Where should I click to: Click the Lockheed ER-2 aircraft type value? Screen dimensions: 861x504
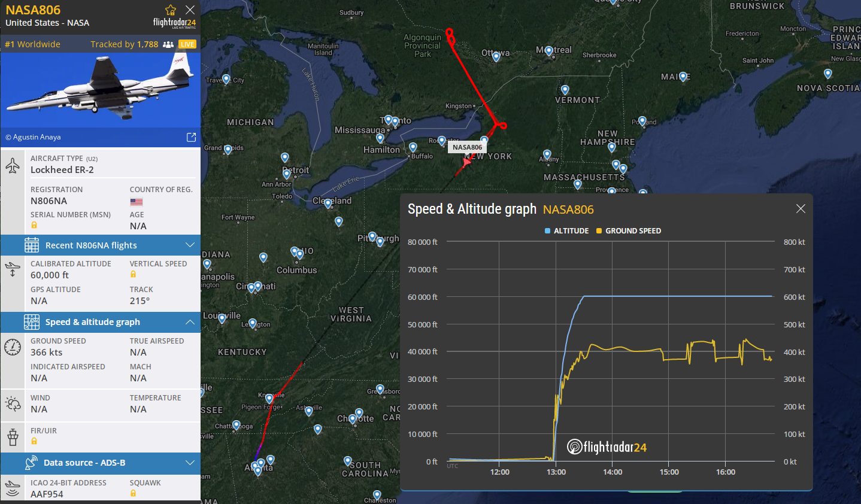point(62,170)
